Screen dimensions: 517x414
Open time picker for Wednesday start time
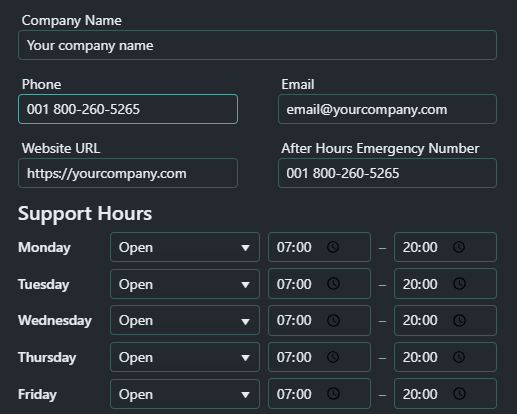(333, 321)
